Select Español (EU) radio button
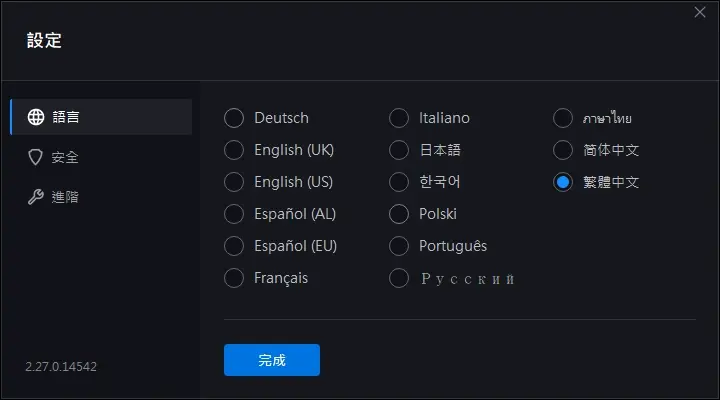This screenshot has height=400, width=720. coord(234,246)
